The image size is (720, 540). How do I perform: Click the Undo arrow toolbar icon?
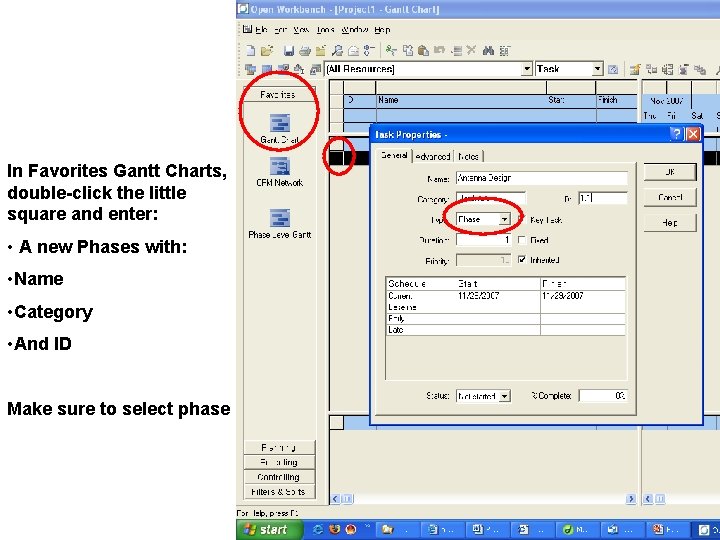click(439, 50)
